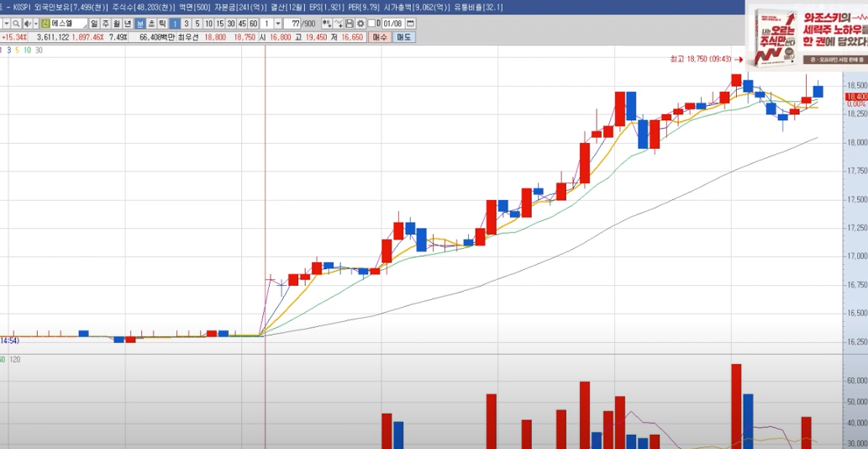This screenshot has width=868, height=449.
Task: Choose the 10 minute interval button
Action: [208, 24]
